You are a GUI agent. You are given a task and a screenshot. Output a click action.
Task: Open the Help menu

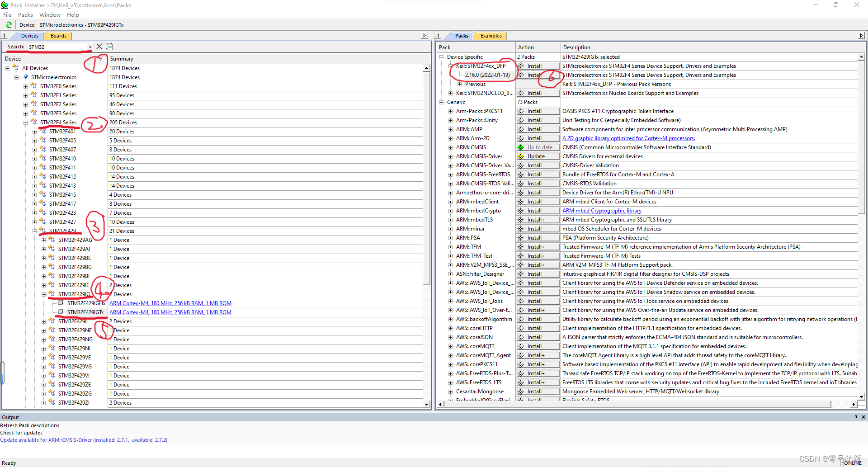(73, 15)
